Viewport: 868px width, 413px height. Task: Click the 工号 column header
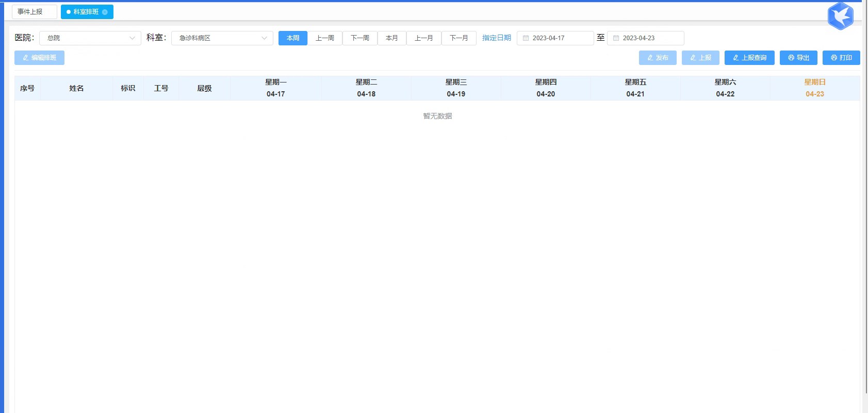tap(161, 88)
